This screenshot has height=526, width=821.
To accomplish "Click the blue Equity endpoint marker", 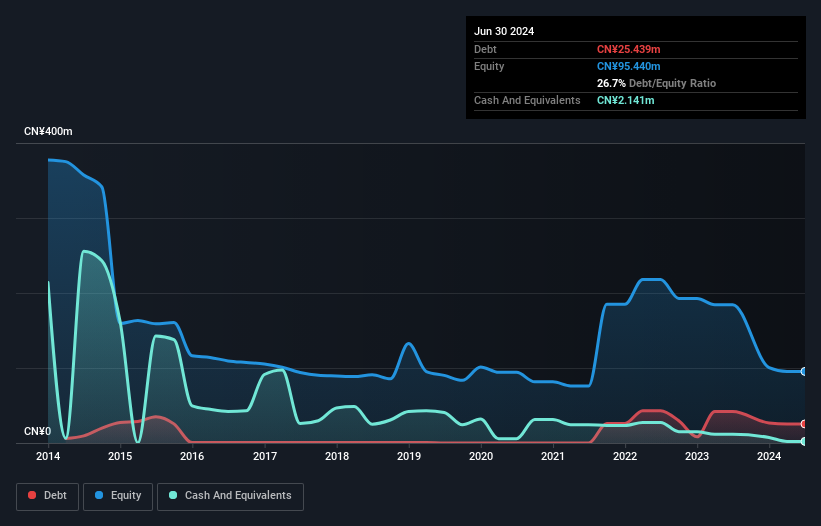I will (x=804, y=372).
